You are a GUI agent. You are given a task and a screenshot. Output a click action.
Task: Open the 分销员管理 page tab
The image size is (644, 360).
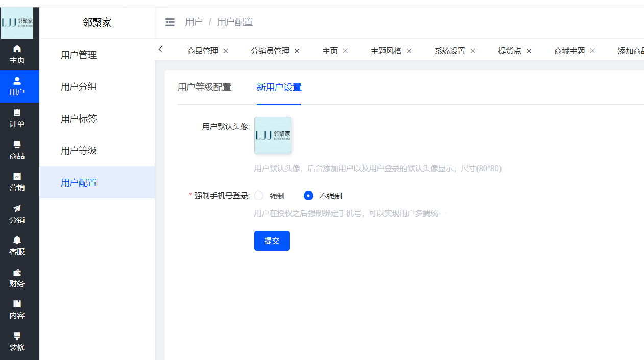click(270, 51)
